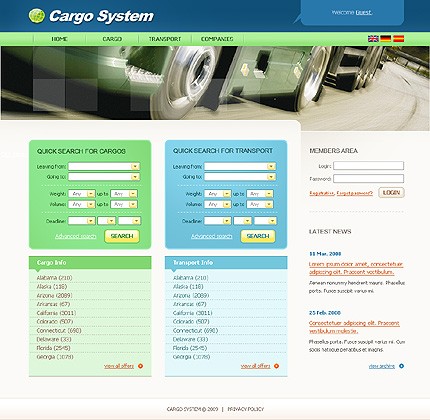Open first Weight dropdown in cargo search
The height and width of the screenshot is (420, 430).
82,194
